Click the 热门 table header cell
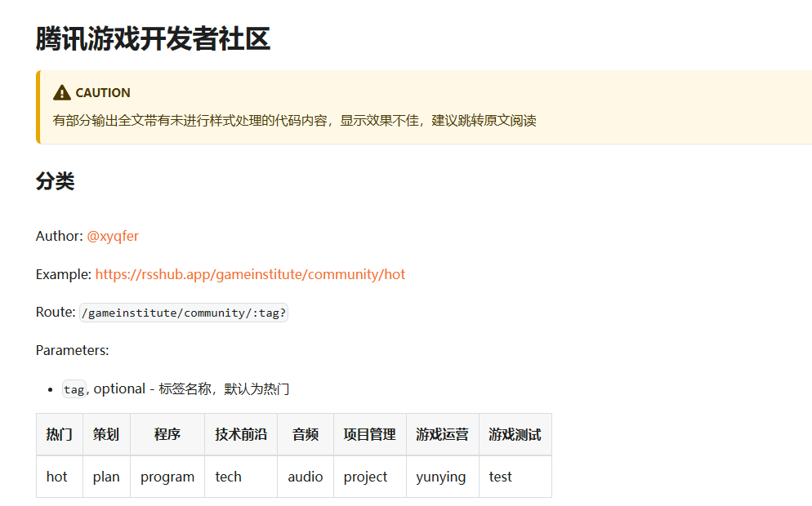 (x=60, y=435)
